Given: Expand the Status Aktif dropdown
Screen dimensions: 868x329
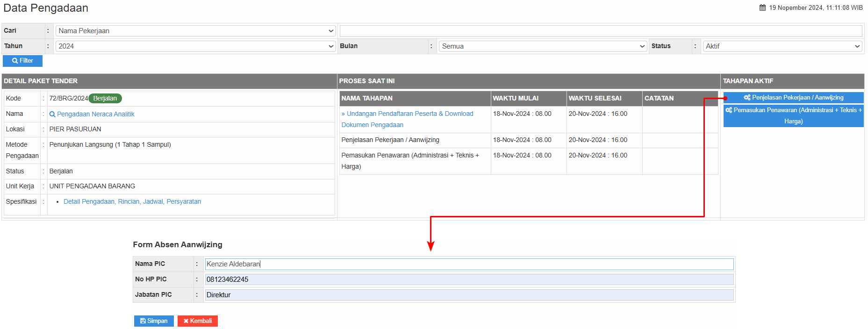Looking at the screenshot, I should 782,46.
